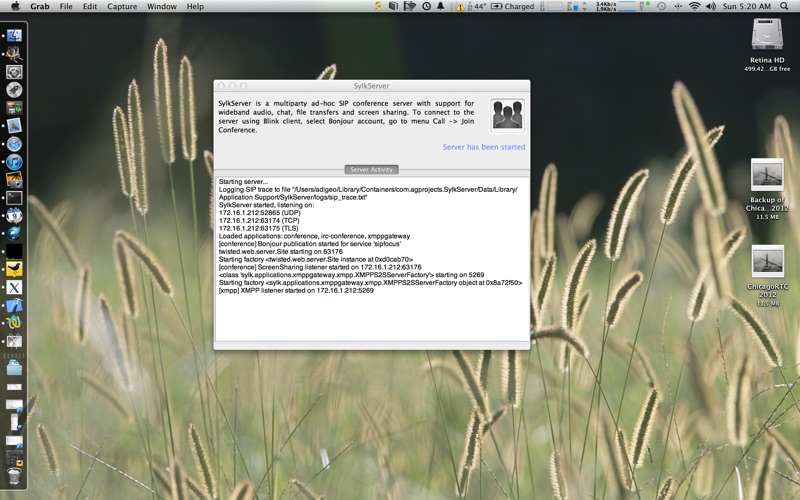
Task: Click the SylkServer conference people icon
Action: [x=505, y=115]
